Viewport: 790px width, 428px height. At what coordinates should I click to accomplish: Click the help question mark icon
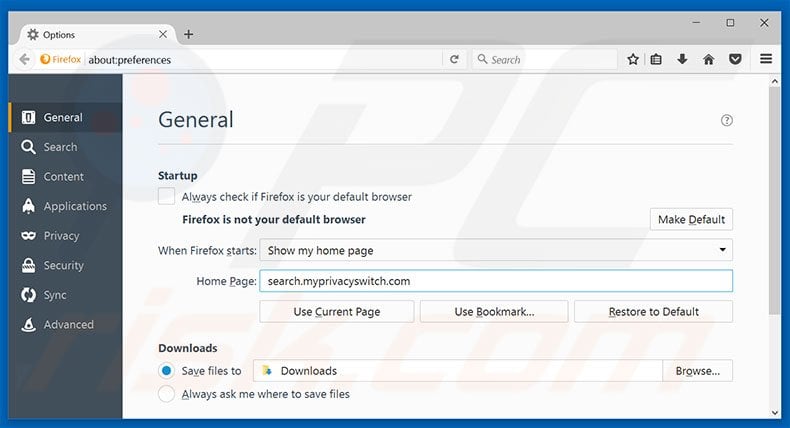pos(727,120)
